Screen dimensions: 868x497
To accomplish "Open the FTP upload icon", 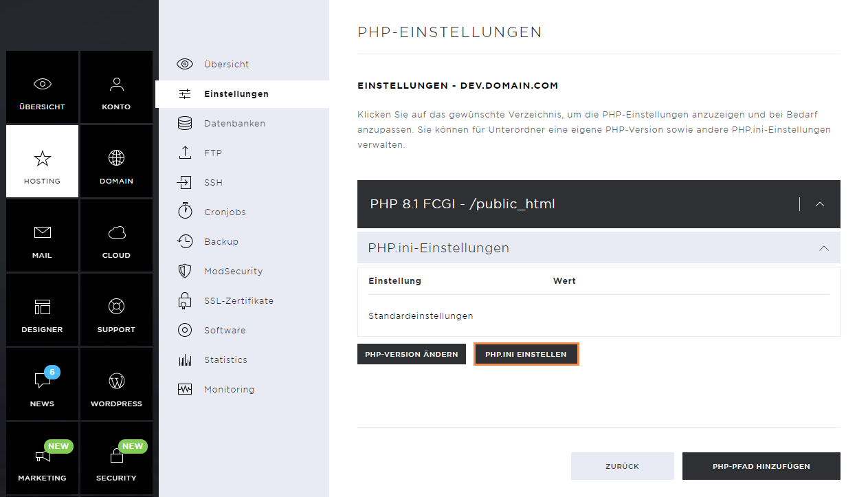I will pyautogui.click(x=185, y=153).
